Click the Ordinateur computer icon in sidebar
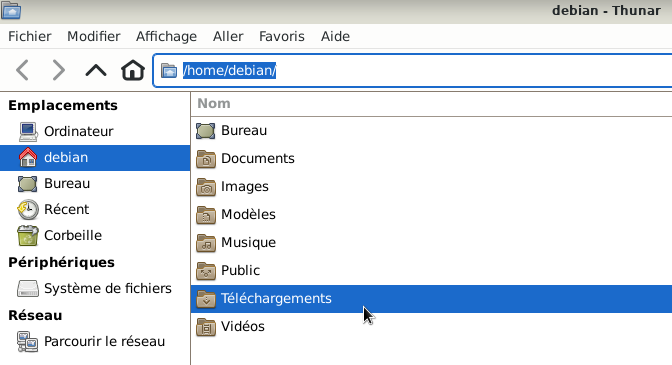 28,132
